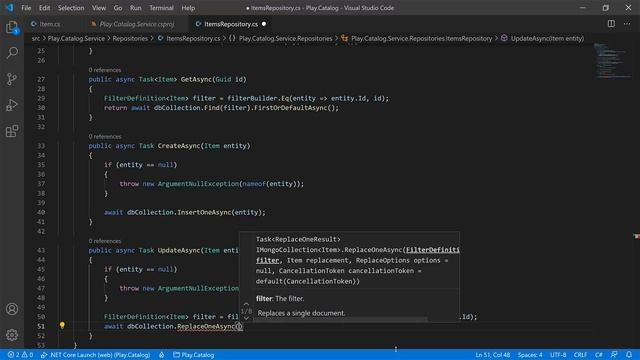The height and width of the screenshot is (360, 640).
Task: Open the notifications bell in status bar
Action: pos(629,355)
